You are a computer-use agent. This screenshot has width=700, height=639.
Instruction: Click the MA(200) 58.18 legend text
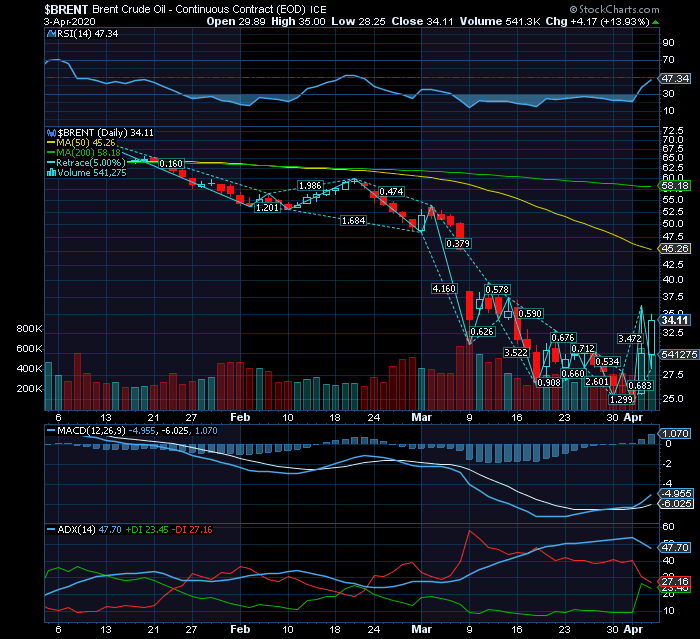coord(88,153)
